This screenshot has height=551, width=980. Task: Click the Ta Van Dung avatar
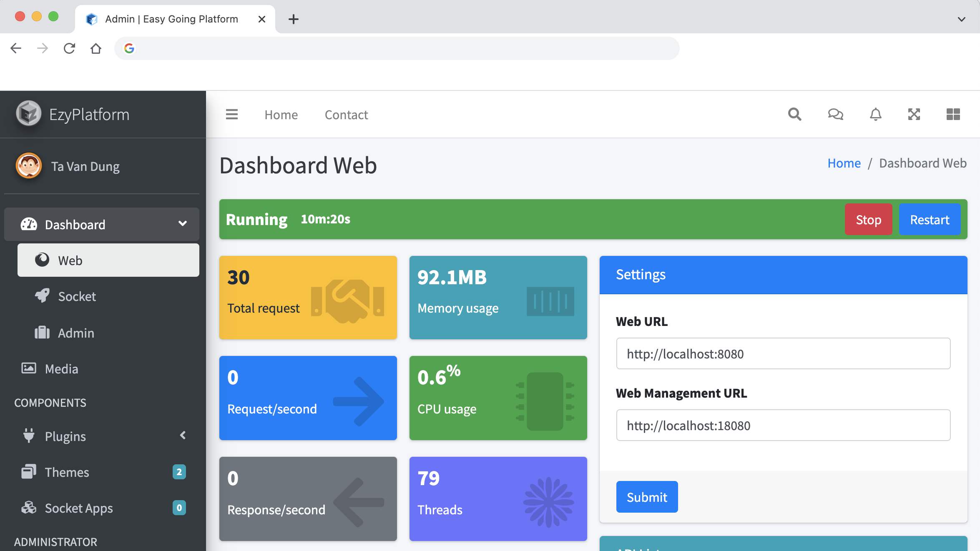click(28, 166)
